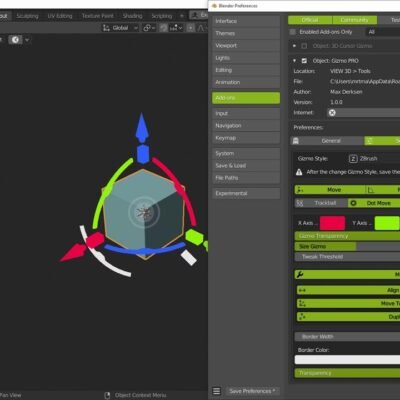Collapse the Object: Gizmo PRO entry
The height and width of the screenshot is (400, 400).
[294, 61]
